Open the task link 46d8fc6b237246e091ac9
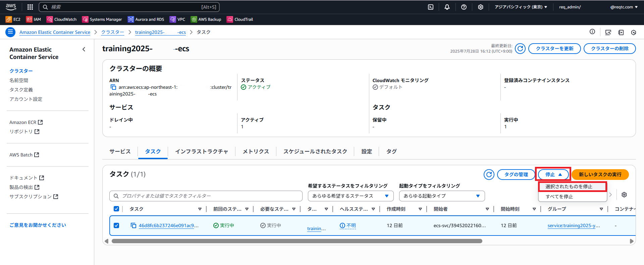 pos(168,225)
